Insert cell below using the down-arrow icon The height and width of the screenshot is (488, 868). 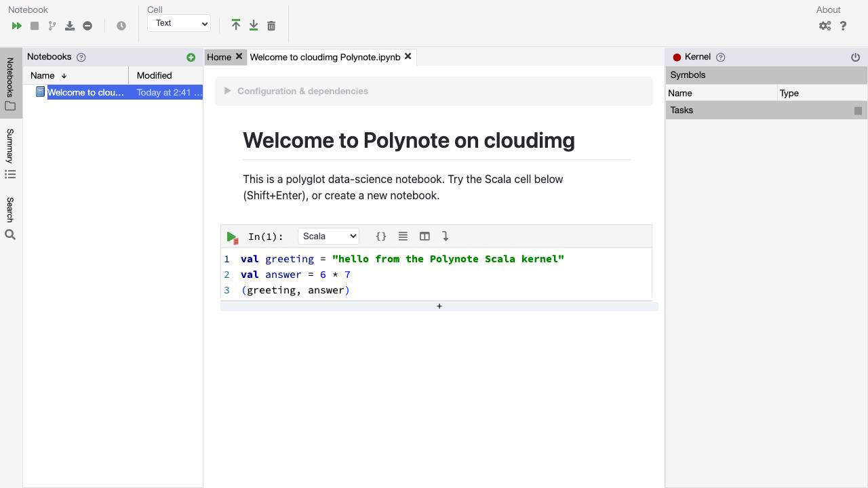coord(254,25)
